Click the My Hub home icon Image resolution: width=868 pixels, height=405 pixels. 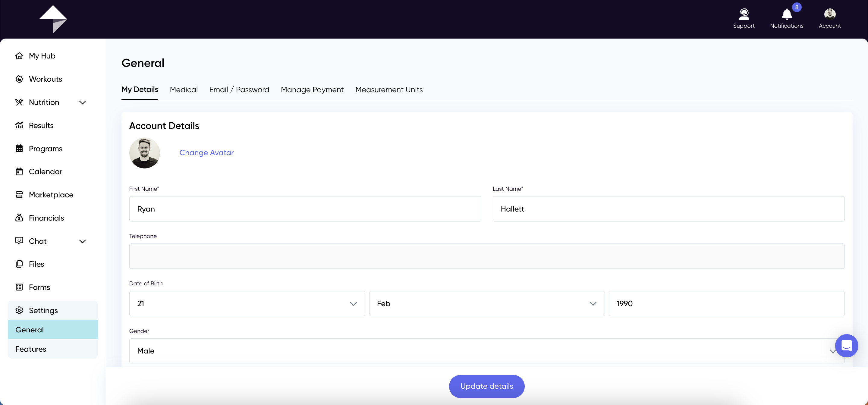click(x=19, y=55)
